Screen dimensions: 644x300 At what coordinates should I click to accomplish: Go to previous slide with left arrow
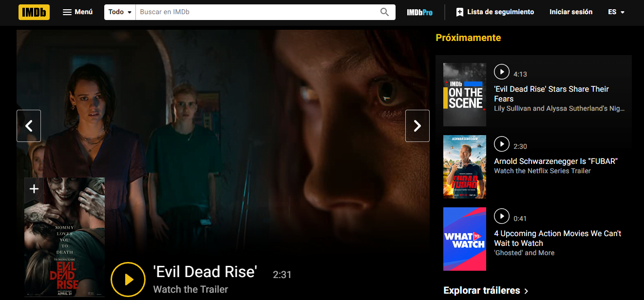click(28, 125)
